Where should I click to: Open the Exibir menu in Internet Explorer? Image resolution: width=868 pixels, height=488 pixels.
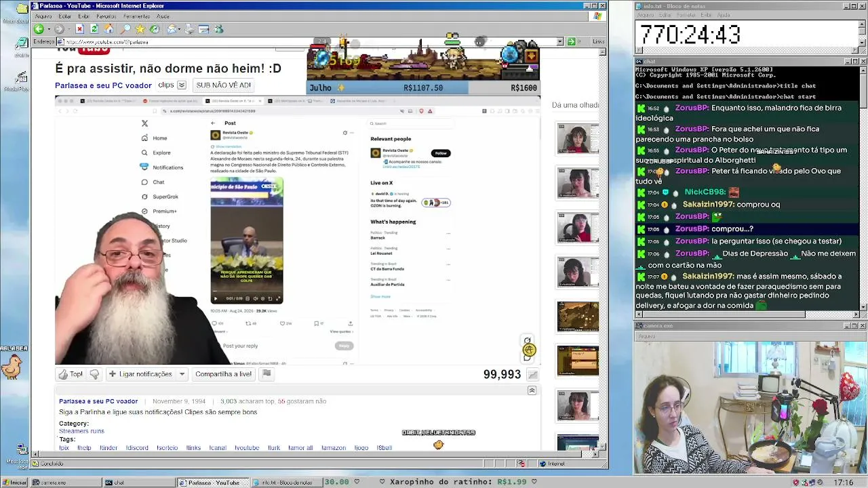coord(83,16)
